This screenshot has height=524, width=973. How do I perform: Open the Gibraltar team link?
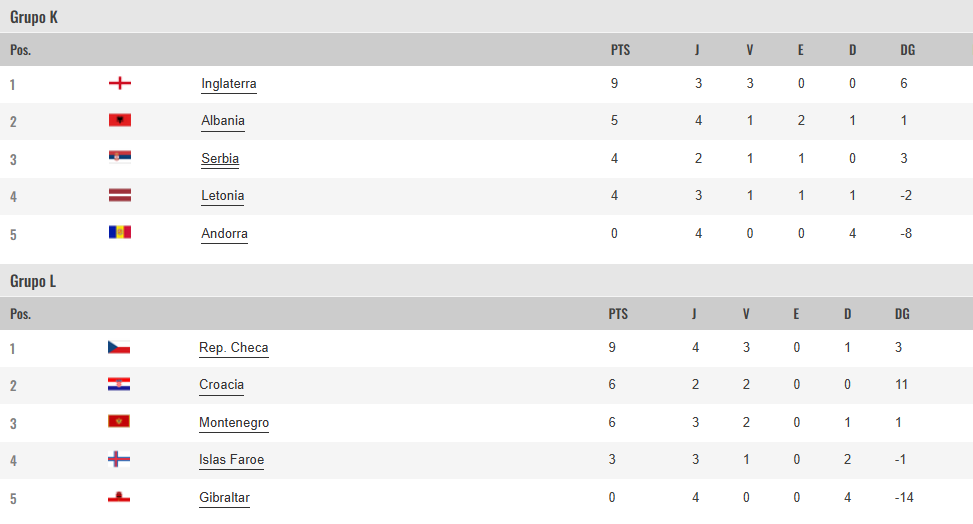click(225, 498)
